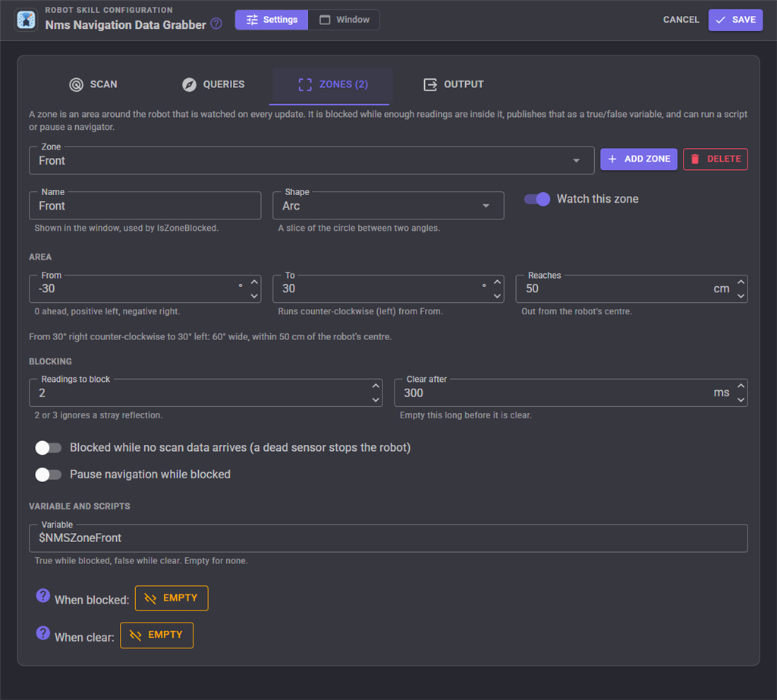Viewport: 777px width, 700px height.
Task: Enable Pause navigation while blocked
Action: point(48,475)
